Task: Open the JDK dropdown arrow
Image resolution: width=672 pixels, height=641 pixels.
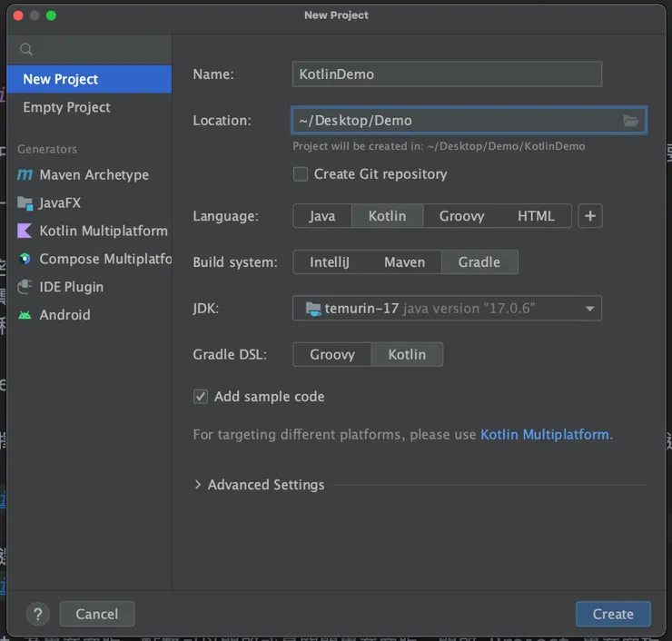Action: (589, 309)
